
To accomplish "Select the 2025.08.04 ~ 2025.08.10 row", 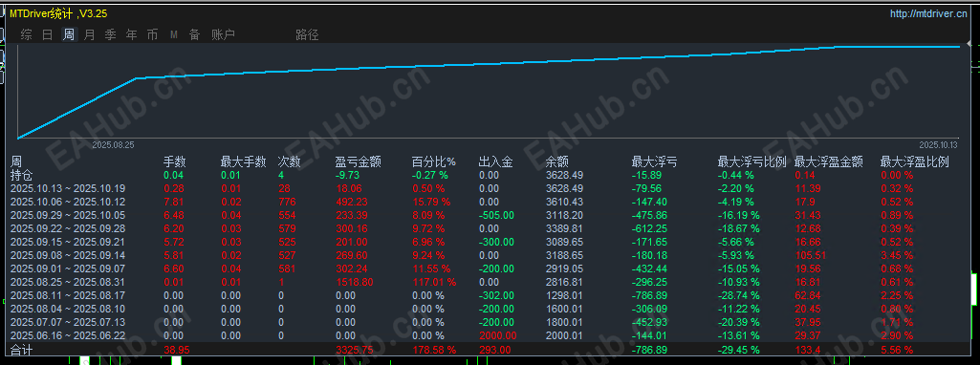I will coord(490,309).
